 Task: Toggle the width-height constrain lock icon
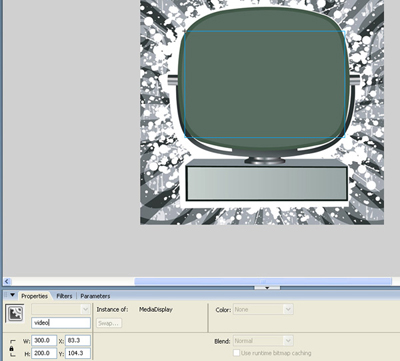[12, 349]
